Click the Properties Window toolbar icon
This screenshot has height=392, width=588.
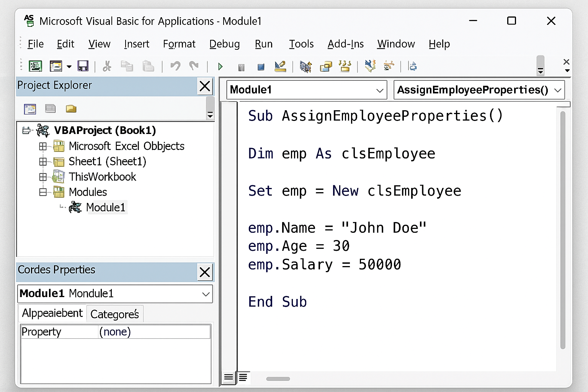(x=326, y=67)
